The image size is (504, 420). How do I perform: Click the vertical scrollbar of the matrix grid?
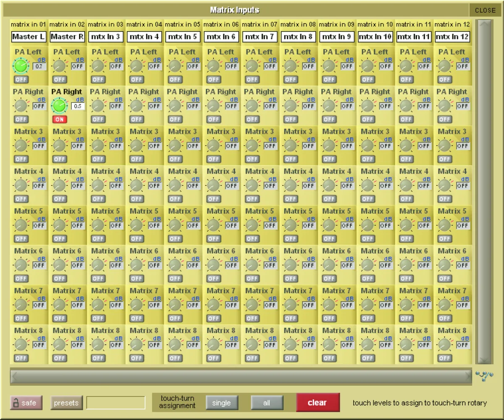click(485, 192)
